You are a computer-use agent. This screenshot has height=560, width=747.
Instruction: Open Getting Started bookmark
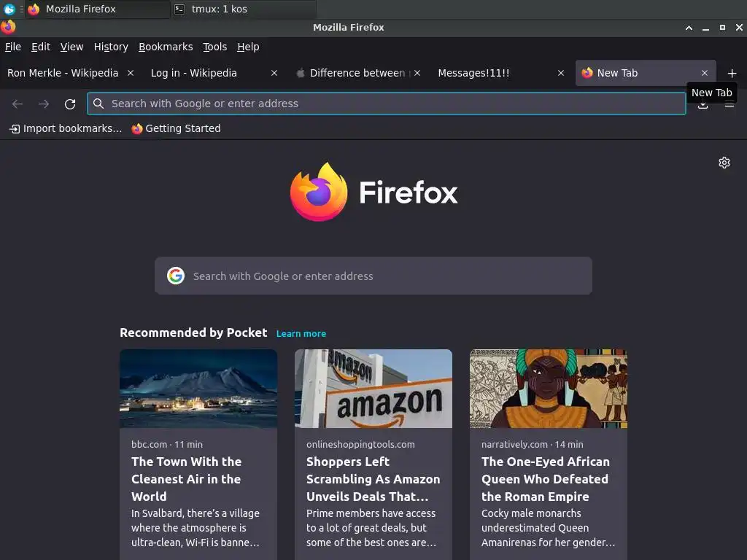(x=177, y=128)
